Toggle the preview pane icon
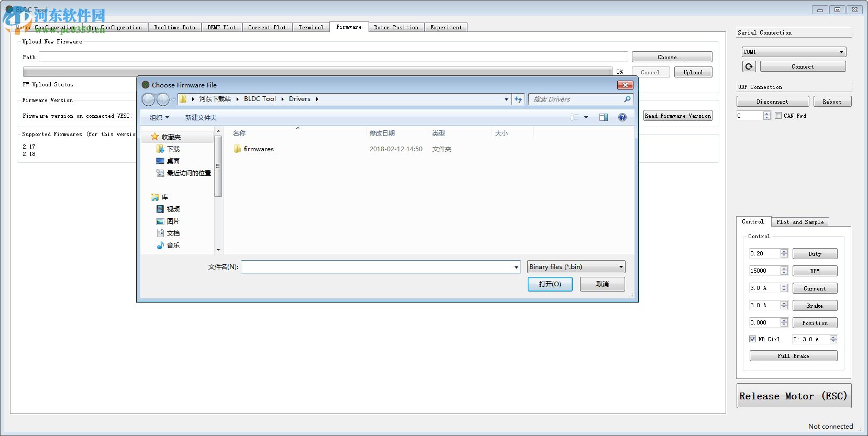The image size is (868, 436). click(x=604, y=117)
